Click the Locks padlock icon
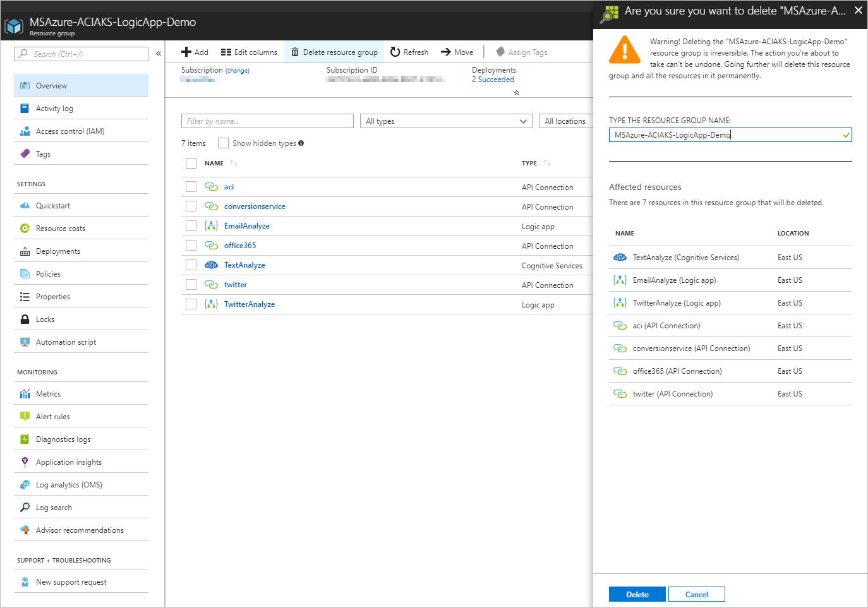The image size is (868, 608). (25, 319)
